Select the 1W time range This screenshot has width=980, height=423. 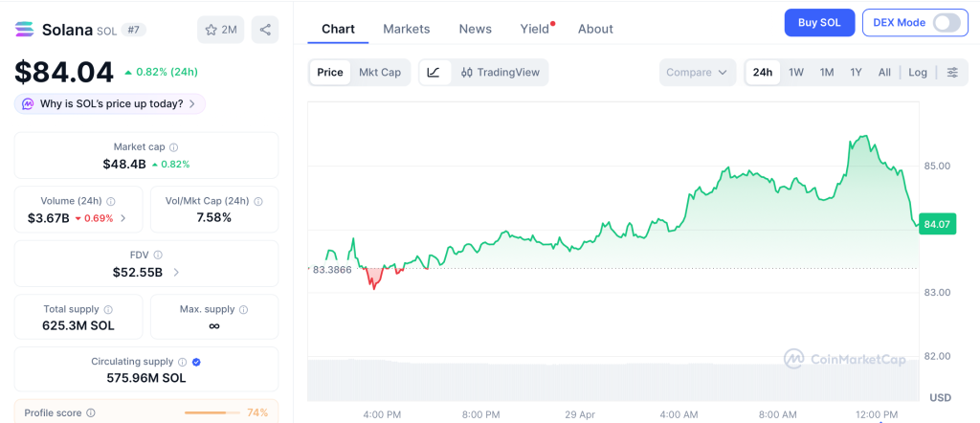point(795,73)
